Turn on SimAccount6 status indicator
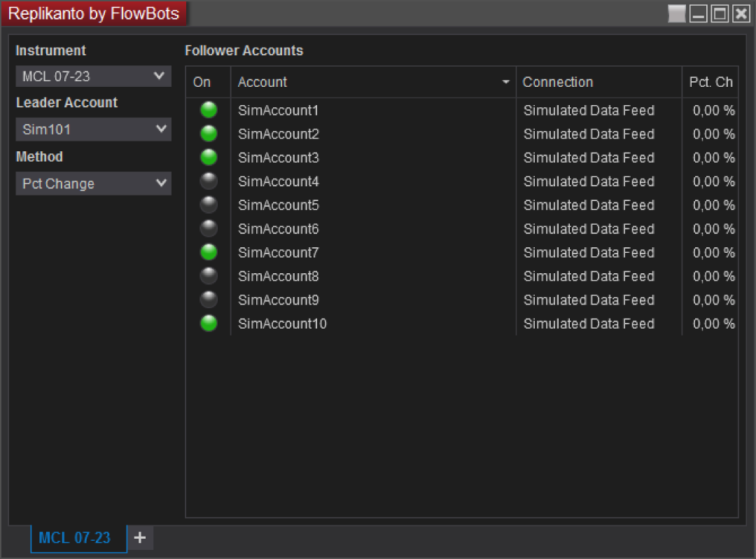 coord(209,228)
